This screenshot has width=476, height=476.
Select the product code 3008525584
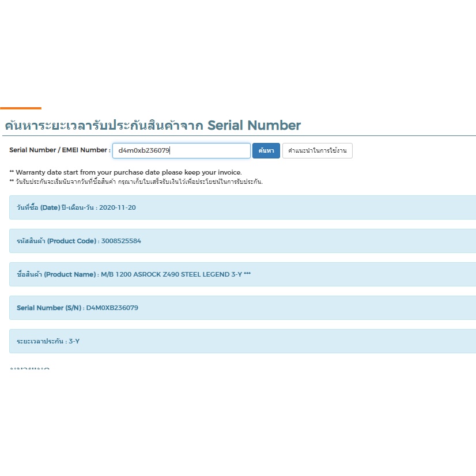point(121,241)
